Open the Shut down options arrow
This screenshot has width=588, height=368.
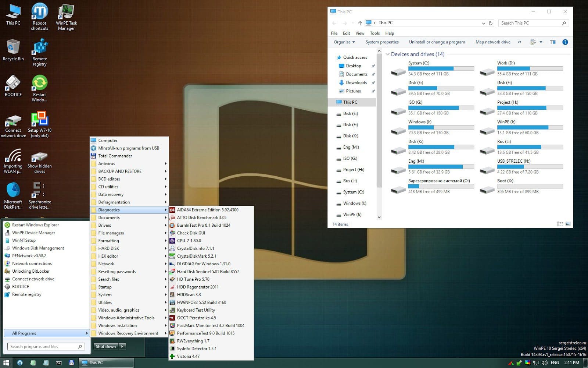[123, 346]
